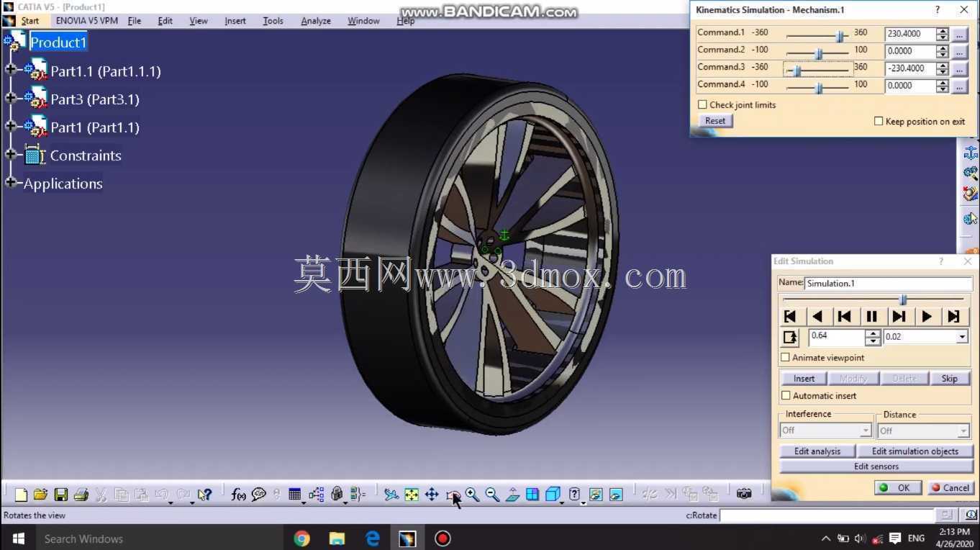Screen dimensions: 980x550
Task: Expand Part1.1 (Part1.1.1) tree node
Action: (10, 70)
